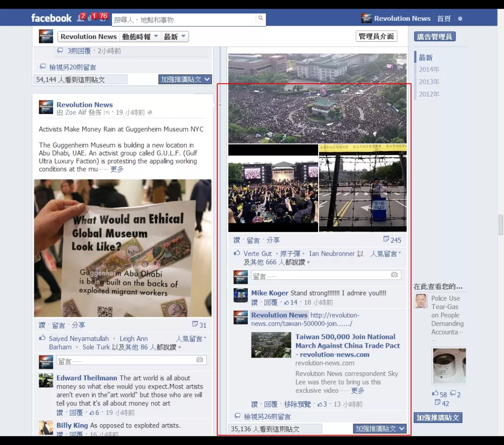Open the barbed wire police photo
Image resolution: width=504 pixels, height=445 pixels.
click(363, 188)
